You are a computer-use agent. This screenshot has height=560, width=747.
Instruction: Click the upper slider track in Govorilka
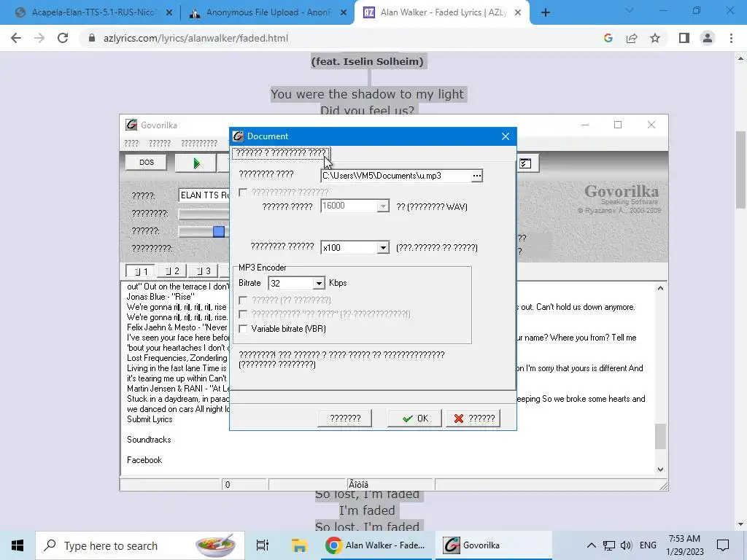[x=204, y=214]
